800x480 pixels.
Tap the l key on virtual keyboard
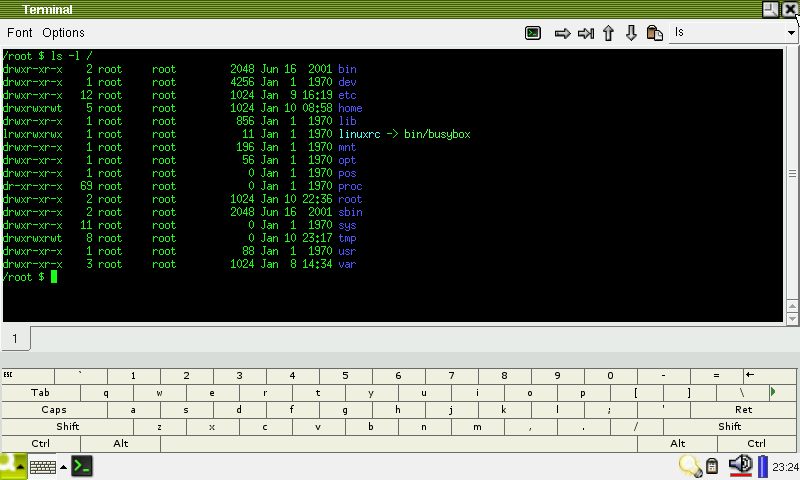tap(557, 410)
